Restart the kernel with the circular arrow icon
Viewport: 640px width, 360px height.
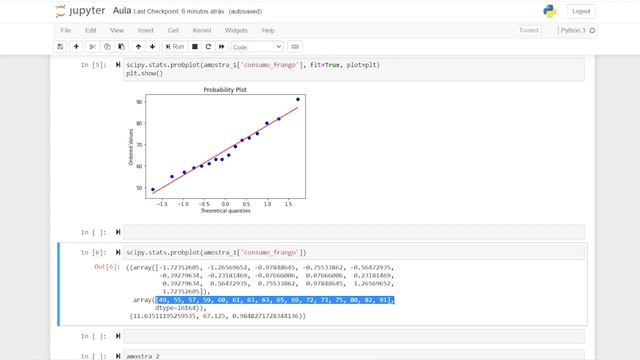click(x=208, y=47)
